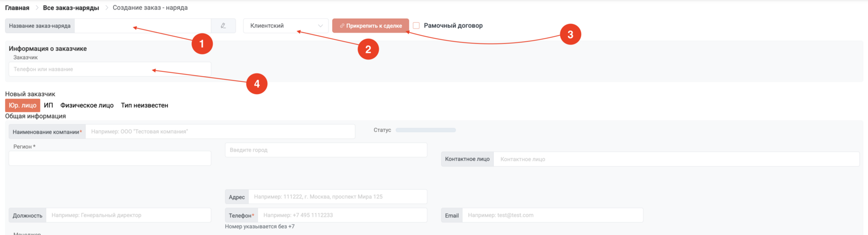This screenshot has width=868, height=235.
Task: Choose the Физическое лицо tab
Action: 87,106
